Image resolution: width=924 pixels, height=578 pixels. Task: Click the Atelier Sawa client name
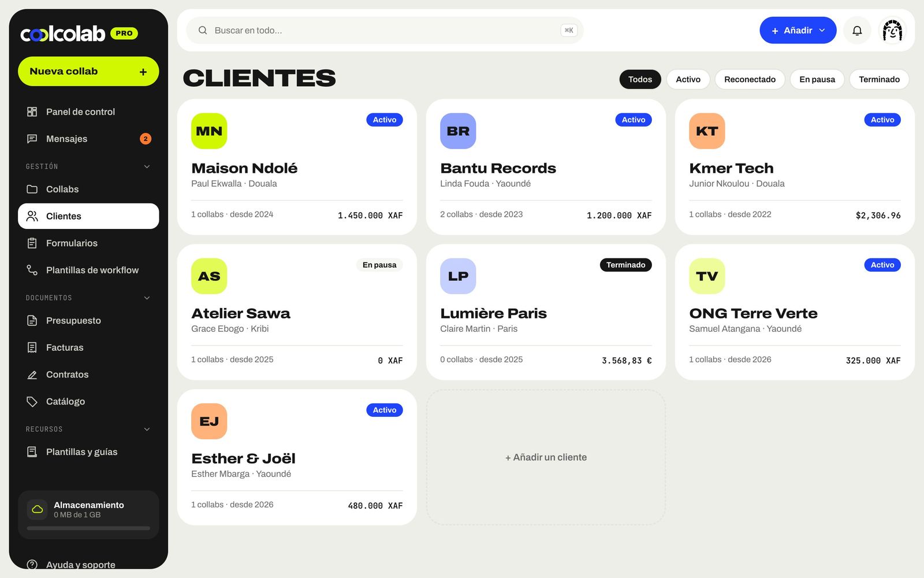pos(241,313)
